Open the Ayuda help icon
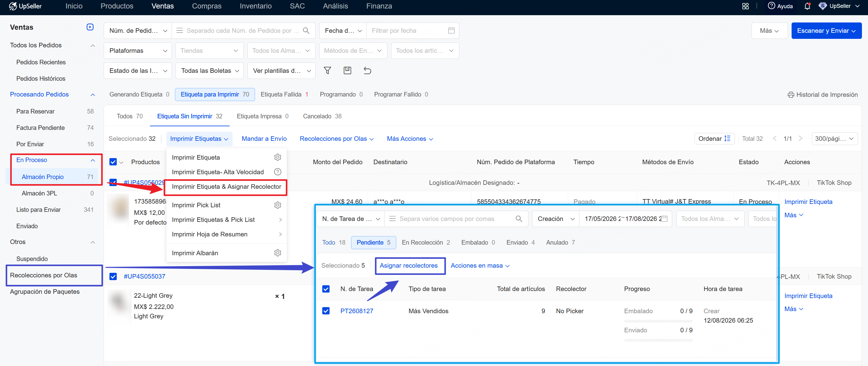The height and width of the screenshot is (366, 868). pos(771,6)
